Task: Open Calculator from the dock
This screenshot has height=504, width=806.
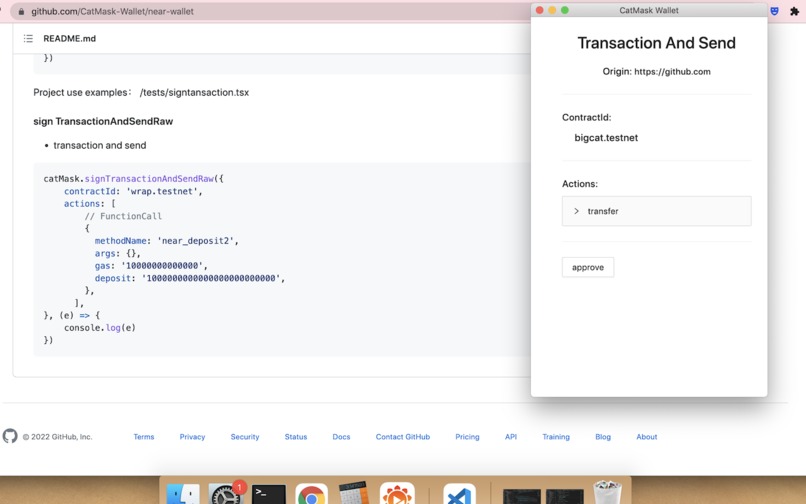Action: [x=354, y=493]
